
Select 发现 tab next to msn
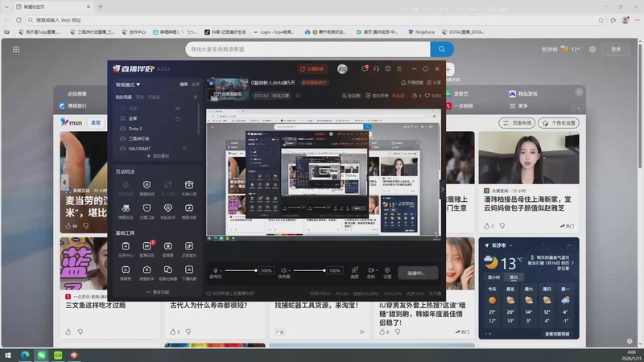[x=96, y=123]
